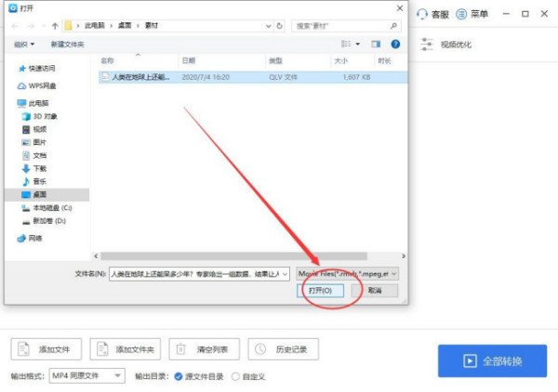This screenshot has width=558, height=392.
Task: Select 此电脑 in the navigation tree
Action: click(33, 103)
